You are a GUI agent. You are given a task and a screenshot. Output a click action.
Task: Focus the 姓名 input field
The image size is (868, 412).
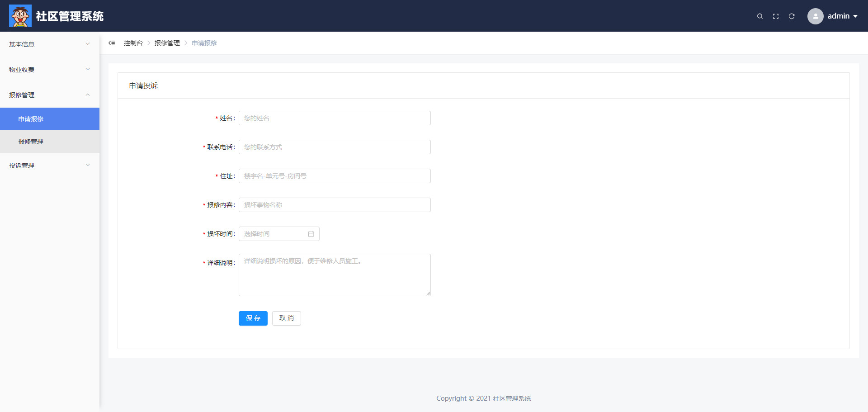pyautogui.click(x=335, y=118)
